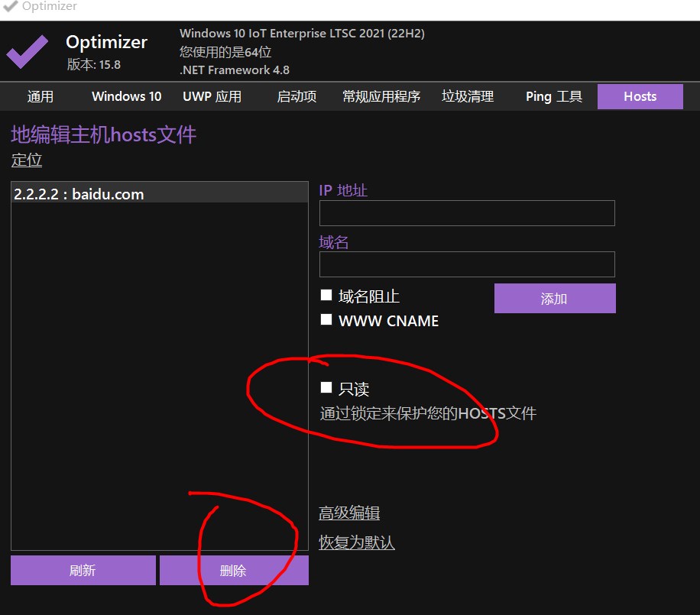700x615 pixels.
Task: Open the UWP 应用 tab
Action: (x=212, y=96)
